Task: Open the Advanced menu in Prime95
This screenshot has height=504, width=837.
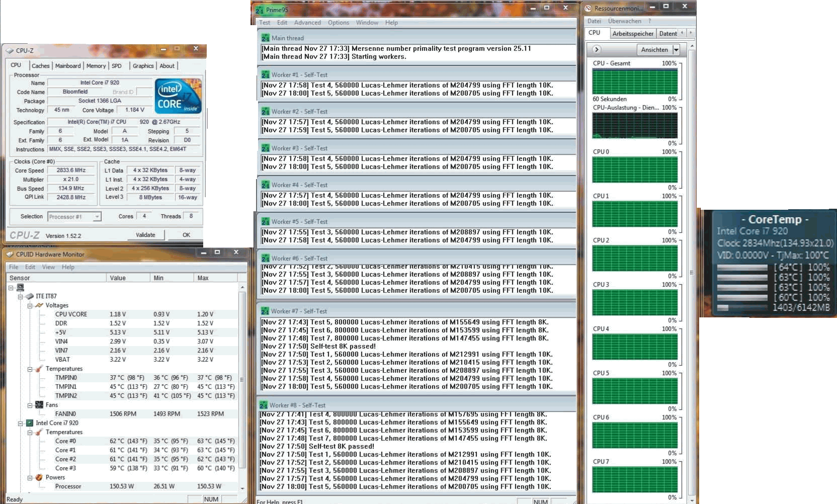Action: pyautogui.click(x=307, y=23)
